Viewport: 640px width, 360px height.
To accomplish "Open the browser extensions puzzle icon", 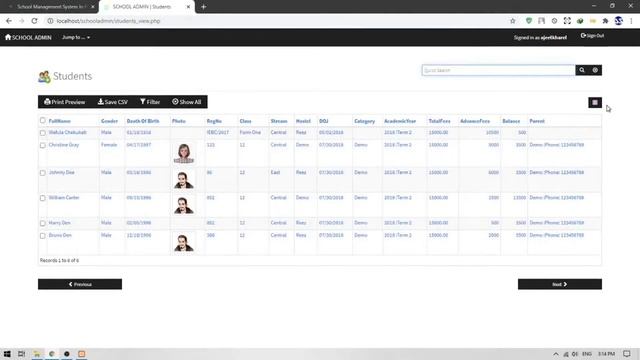I will pyautogui.click(x=605, y=21).
